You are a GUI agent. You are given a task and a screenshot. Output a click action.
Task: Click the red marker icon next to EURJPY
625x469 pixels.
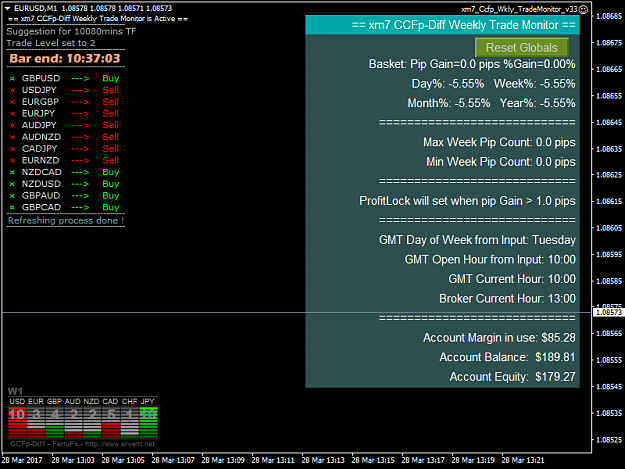(12, 114)
